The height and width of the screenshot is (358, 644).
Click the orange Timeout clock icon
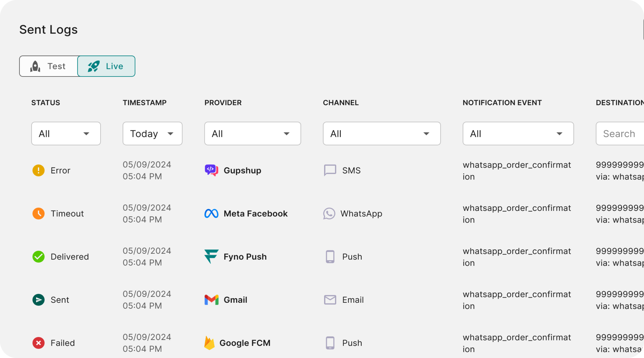pyautogui.click(x=38, y=214)
